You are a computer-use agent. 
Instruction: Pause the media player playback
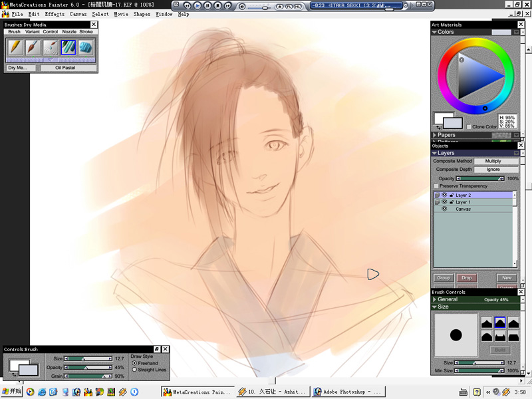pyautogui.click(x=207, y=5)
